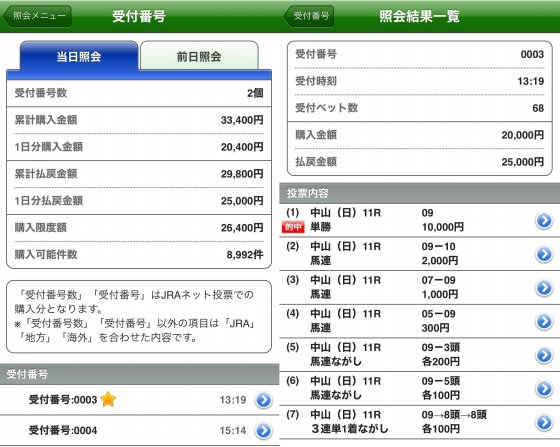
Task: Go back to 照会メニュー
Action: click(37, 16)
